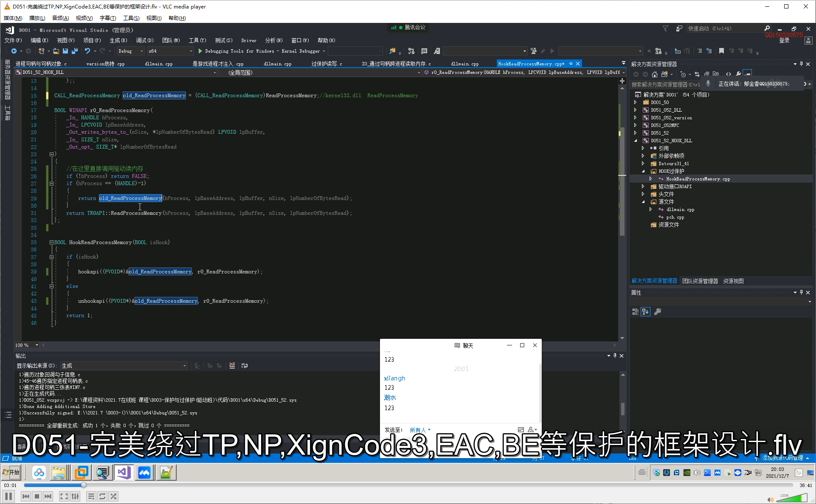Switch to the version劫持.cpp tab
The height and width of the screenshot is (504, 816).
click(x=105, y=64)
